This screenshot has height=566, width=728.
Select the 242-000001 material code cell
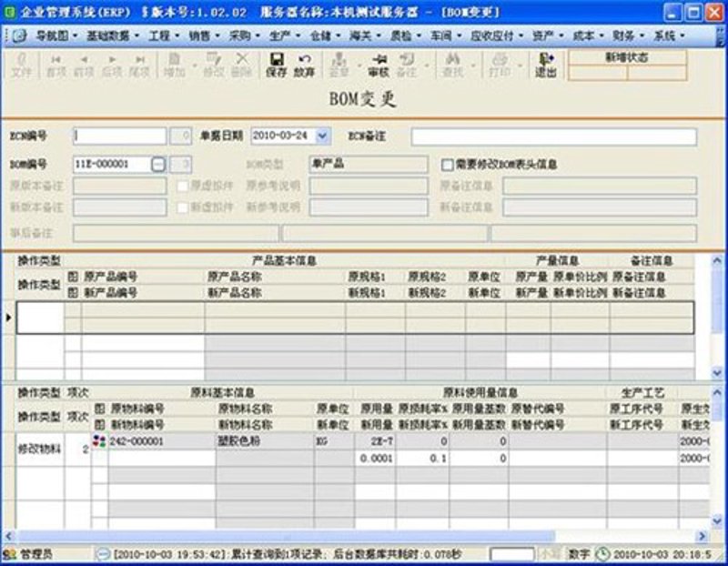tap(162, 441)
